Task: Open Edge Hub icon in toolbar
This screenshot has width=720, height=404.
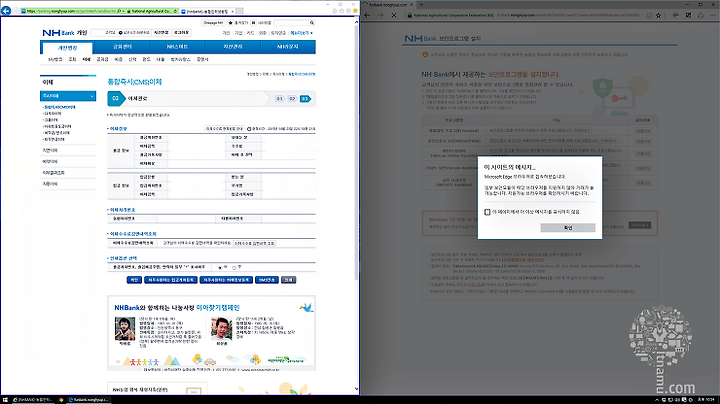Action: [675, 15]
